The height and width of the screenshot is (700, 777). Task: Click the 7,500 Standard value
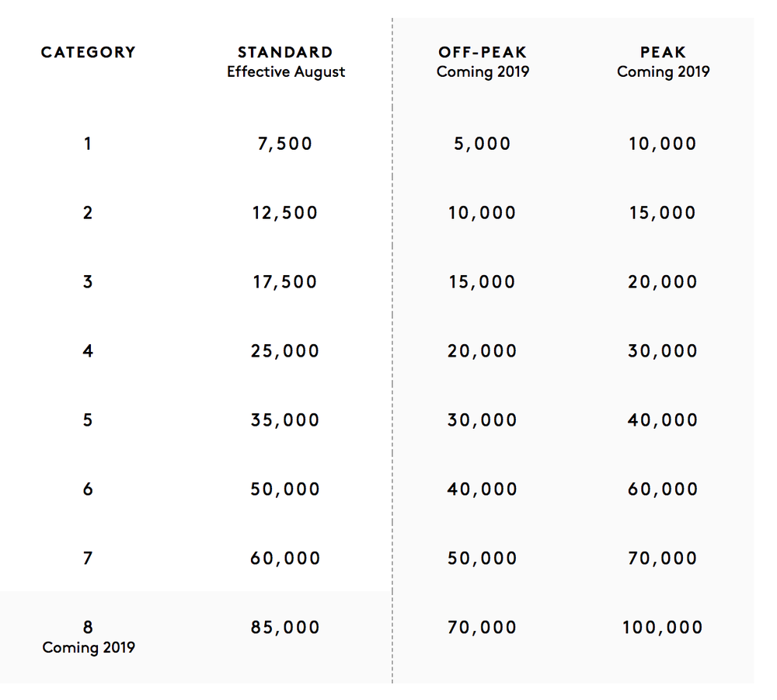[285, 144]
